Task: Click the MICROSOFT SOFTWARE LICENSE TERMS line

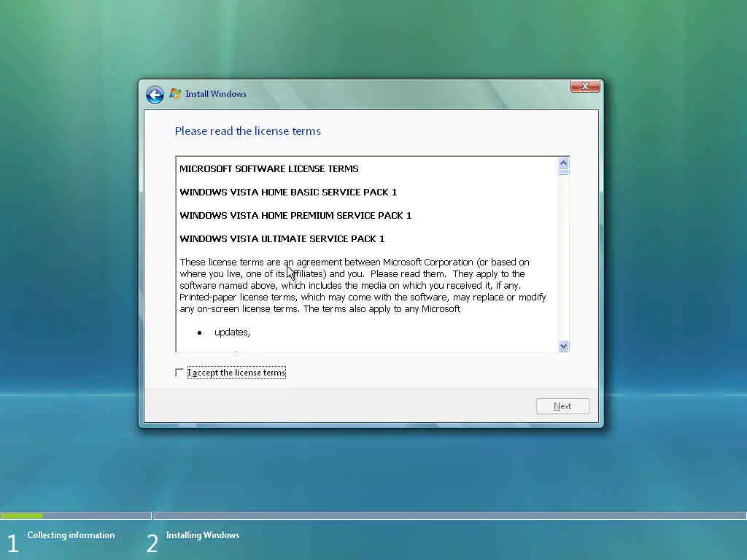Action: pyautogui.click(x=268, y=168)
